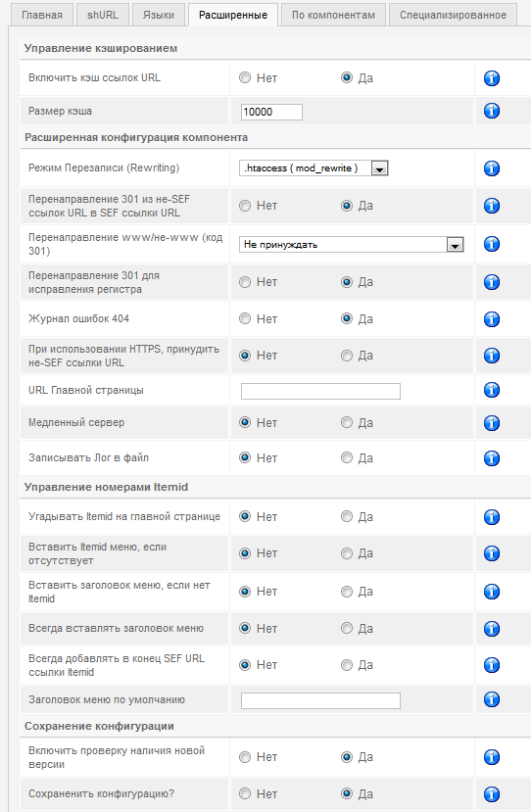
Task: Show info tooltip for Режим Перезаписи
Action: [491, 168]
